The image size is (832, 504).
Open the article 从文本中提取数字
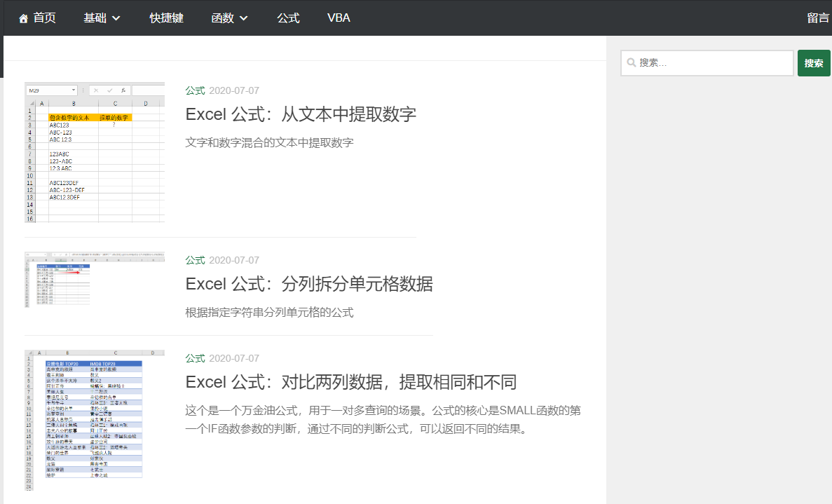pyautogui.click(x=300, y=114)
